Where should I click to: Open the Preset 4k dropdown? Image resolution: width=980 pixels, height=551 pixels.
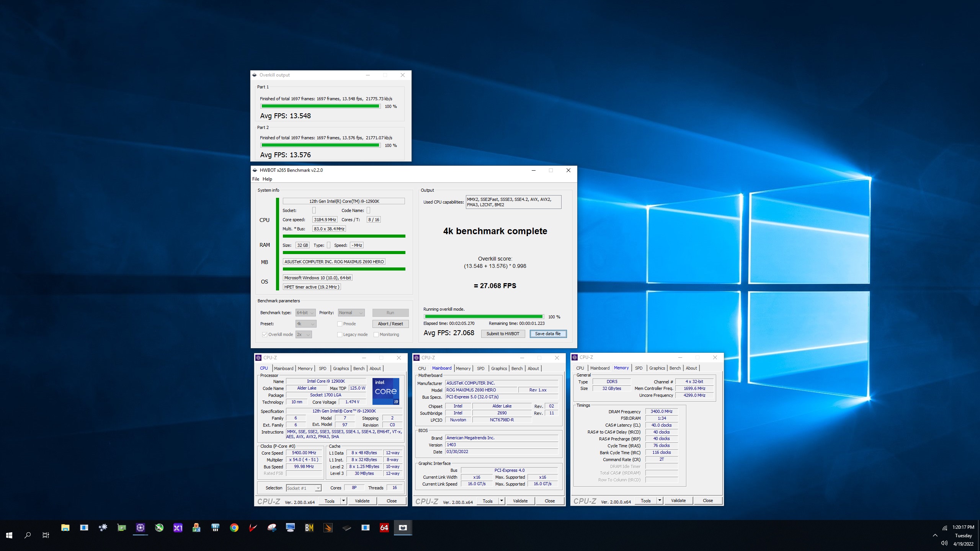click(305, 324)
